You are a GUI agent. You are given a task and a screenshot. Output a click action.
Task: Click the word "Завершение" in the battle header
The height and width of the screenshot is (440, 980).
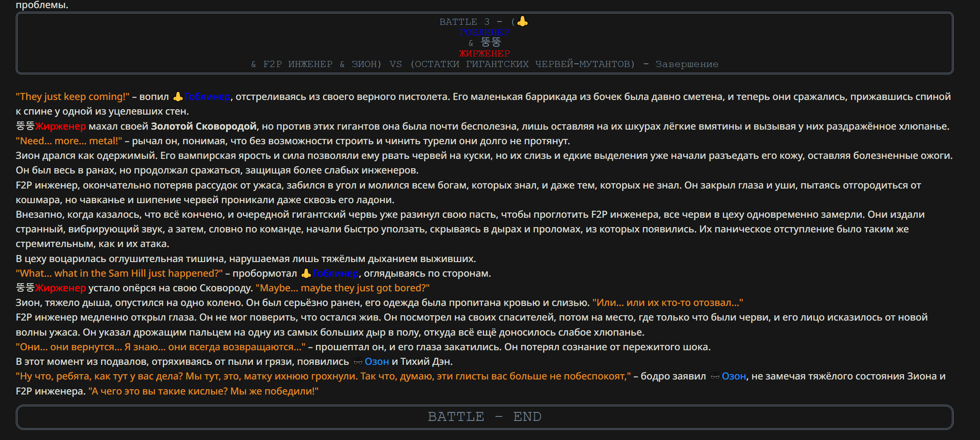(x=687, y=64)
